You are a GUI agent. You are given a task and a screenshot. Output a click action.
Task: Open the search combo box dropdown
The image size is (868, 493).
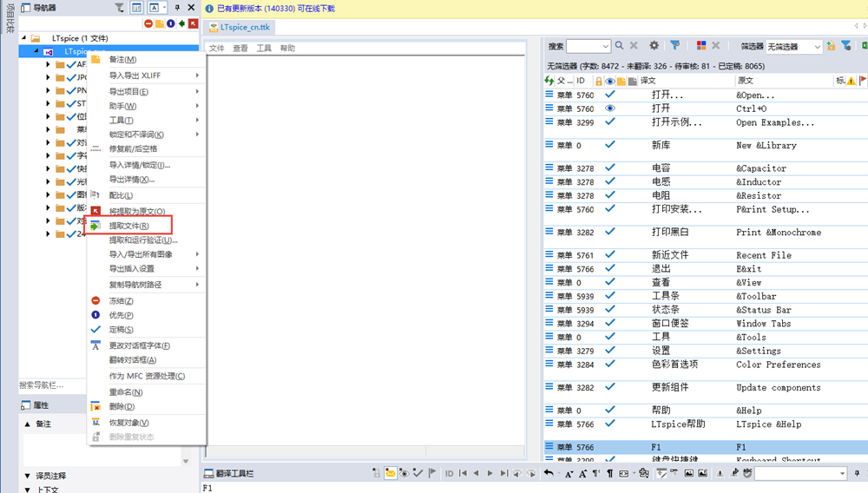[606, 46]
